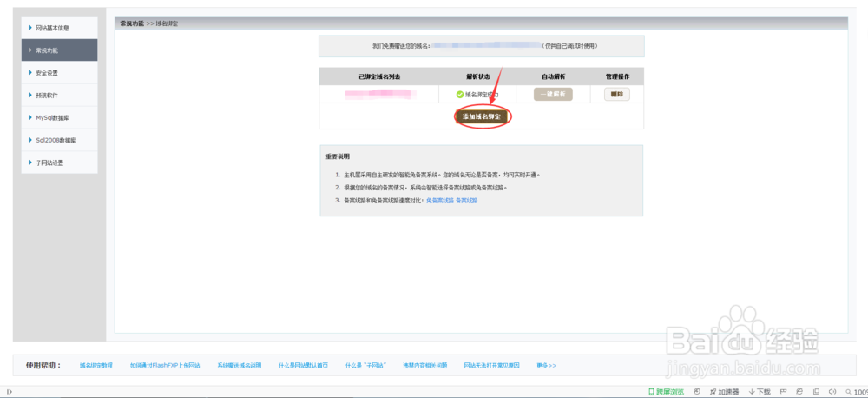Viewport: 868px width, 398px height.
Task: Open 预装软件 sidebar section
Action: 59,96
